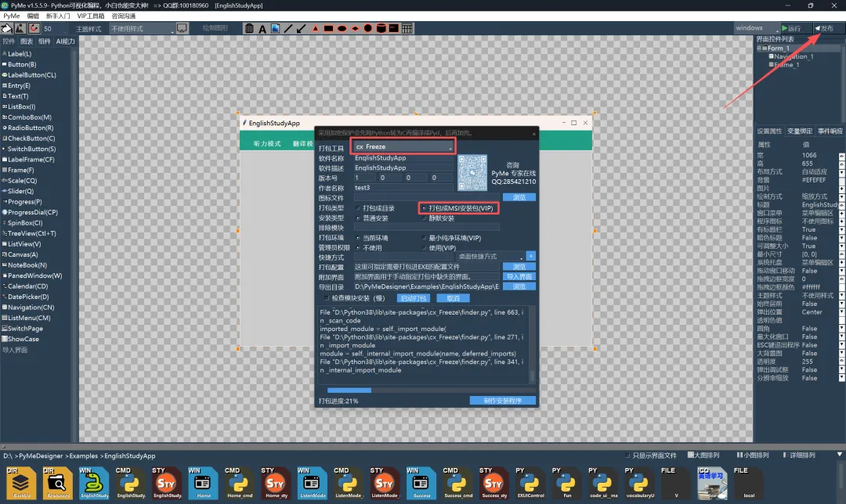Open dropdown arrow for 标题栏 True property
846x504 pixels.
[841, 229]
